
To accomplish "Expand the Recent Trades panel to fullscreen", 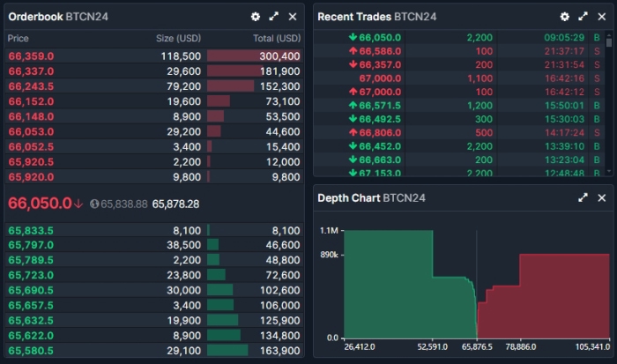I will tap(584, 17).
